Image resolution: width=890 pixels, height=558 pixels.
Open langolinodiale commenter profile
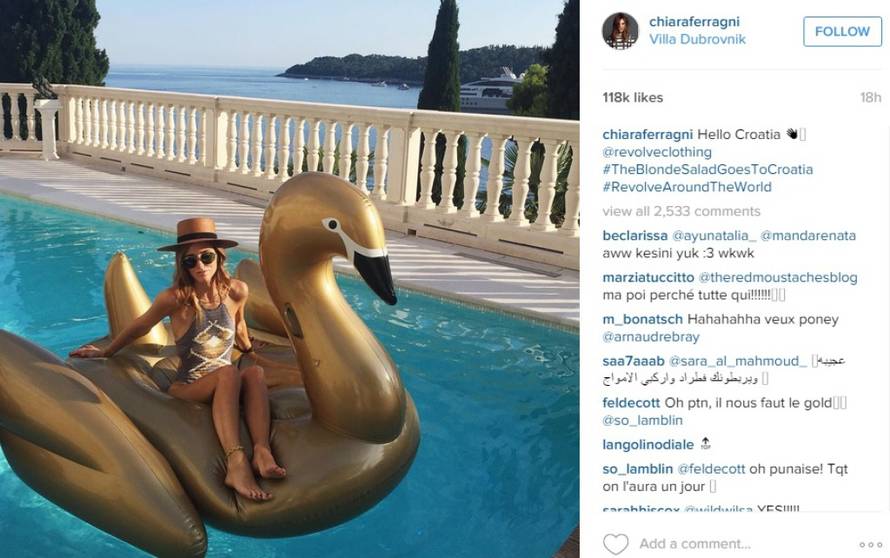point(648,445)
